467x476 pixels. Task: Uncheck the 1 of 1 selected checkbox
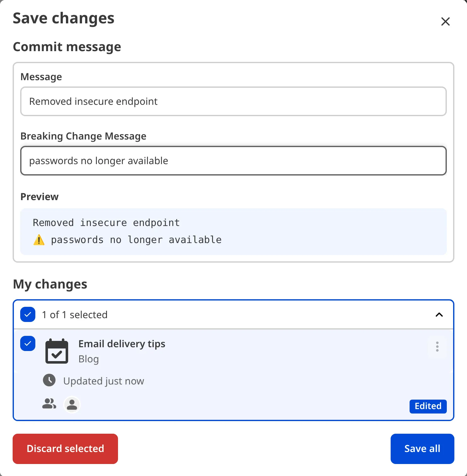click(x=27, y=314)
